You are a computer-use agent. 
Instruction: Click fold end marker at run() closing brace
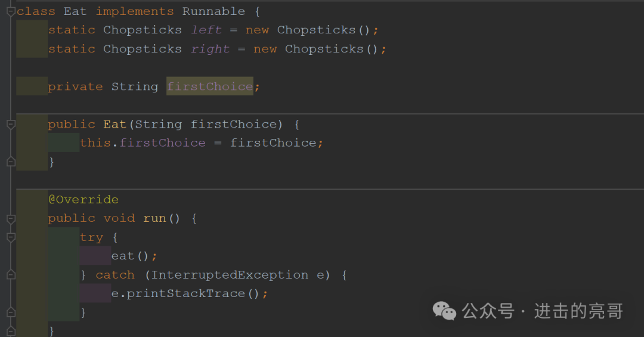pyautogui.click(x=11, y=330)
